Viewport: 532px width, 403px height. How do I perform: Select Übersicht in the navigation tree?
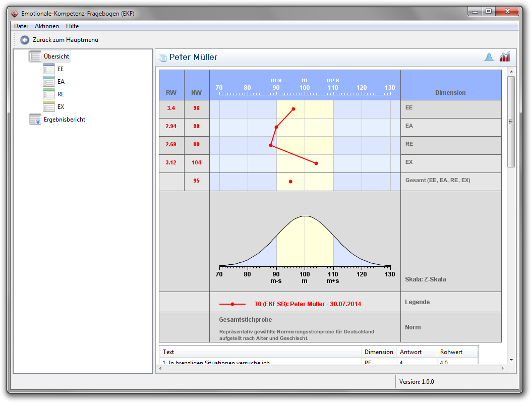(x=56, y=56)
